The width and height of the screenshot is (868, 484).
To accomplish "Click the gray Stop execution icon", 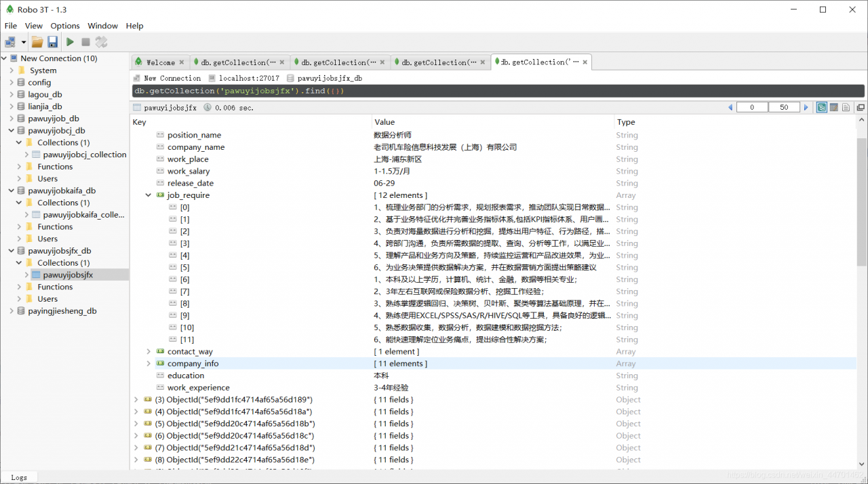I will pos(85,42).
